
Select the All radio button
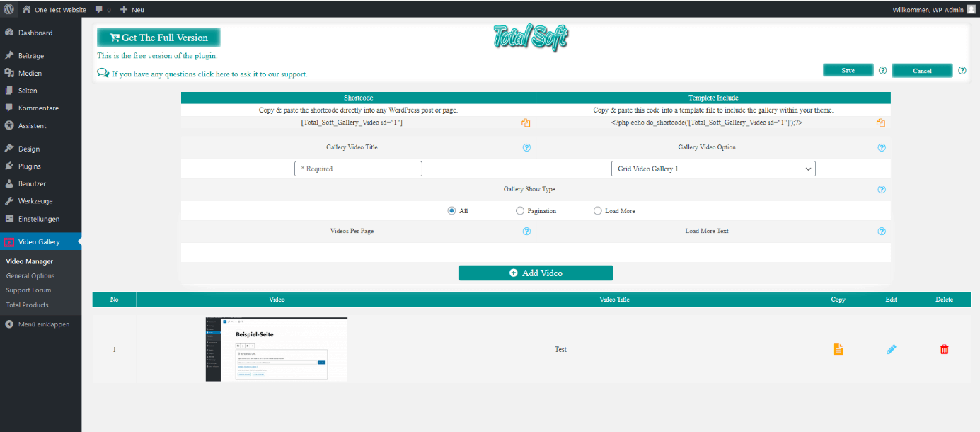451,211
